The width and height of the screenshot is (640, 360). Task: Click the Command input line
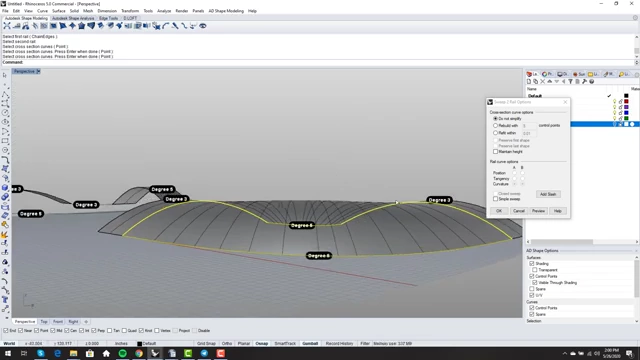318,62
